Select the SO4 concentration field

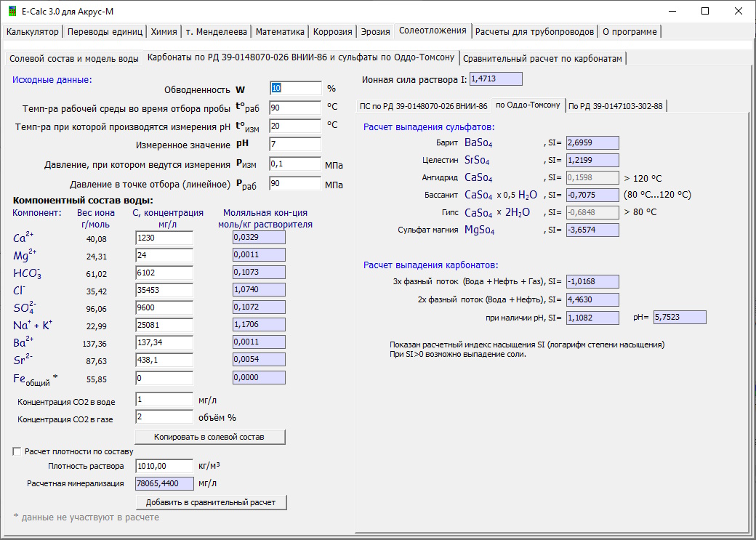(x=164, y=307)
